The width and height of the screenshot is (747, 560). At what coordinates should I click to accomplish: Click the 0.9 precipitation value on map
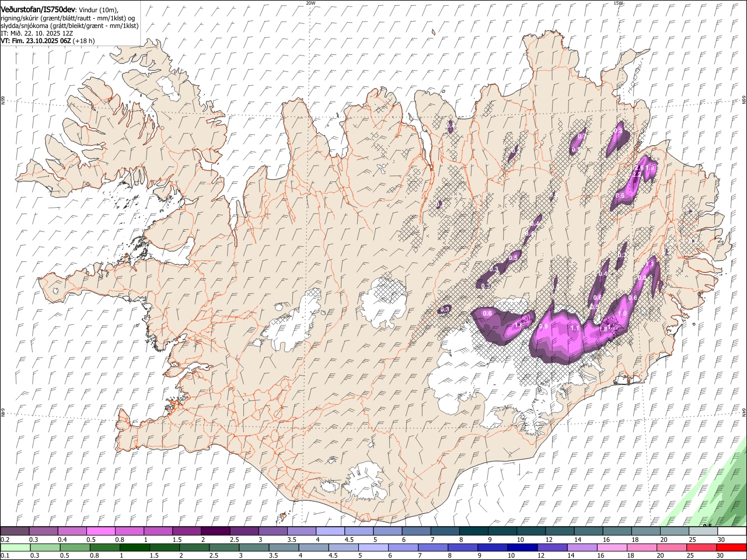pos(543,326)
